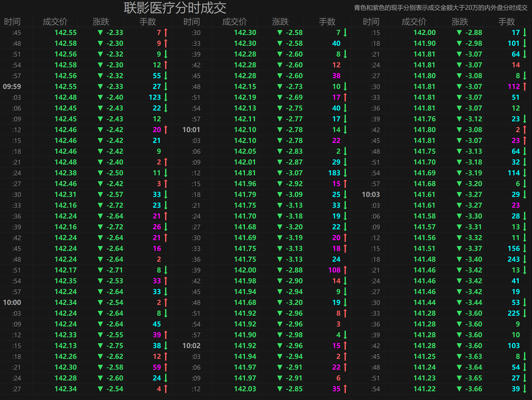Click the 10:00 time label

click(12, 302)
